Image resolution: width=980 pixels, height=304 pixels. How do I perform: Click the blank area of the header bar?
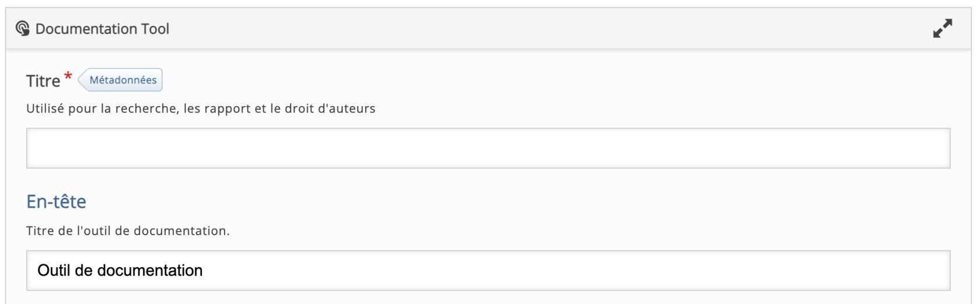click(525, 28)
